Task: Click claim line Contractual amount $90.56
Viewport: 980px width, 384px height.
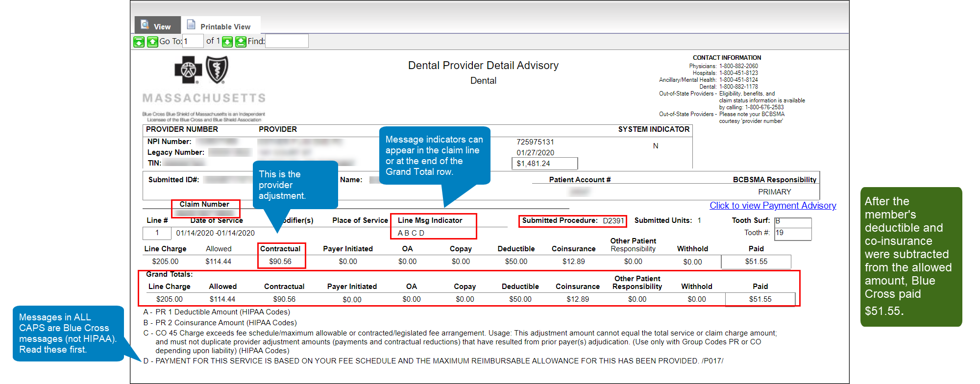Action: pos(280,262)
